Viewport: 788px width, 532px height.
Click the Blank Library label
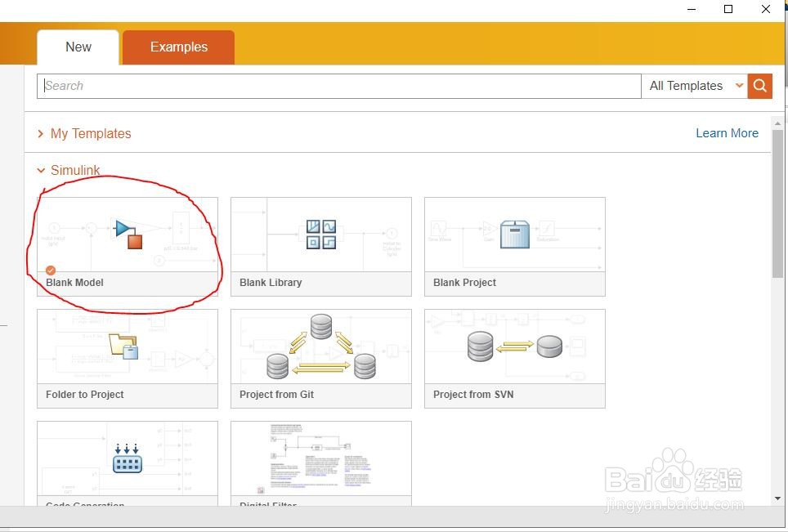[x=271, y=283]
